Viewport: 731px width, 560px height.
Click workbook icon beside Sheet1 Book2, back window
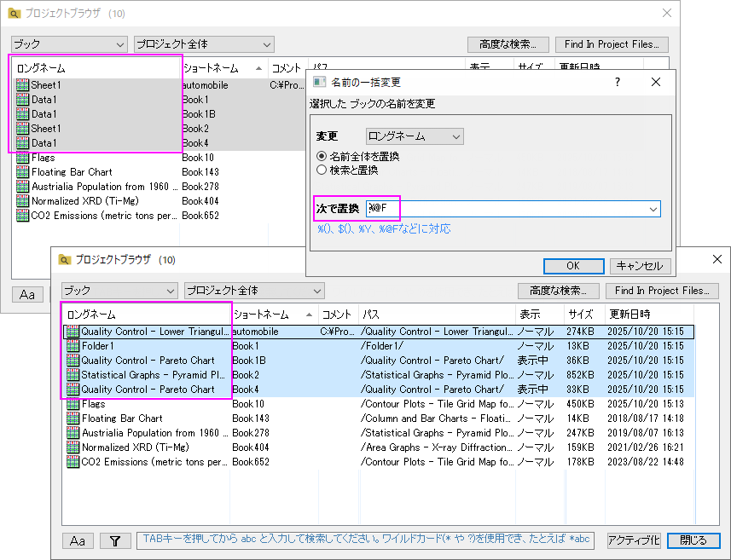coord(22,128)
